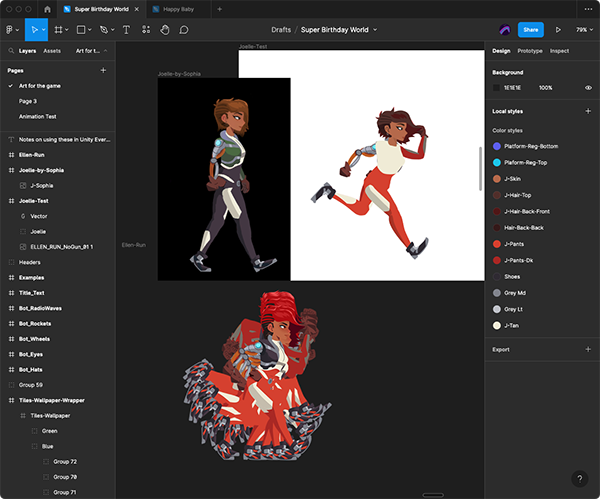The height and width of the screenshot is (499, 600).
Task: Toggle background visibility eye icon
Action: click(588, 88)
